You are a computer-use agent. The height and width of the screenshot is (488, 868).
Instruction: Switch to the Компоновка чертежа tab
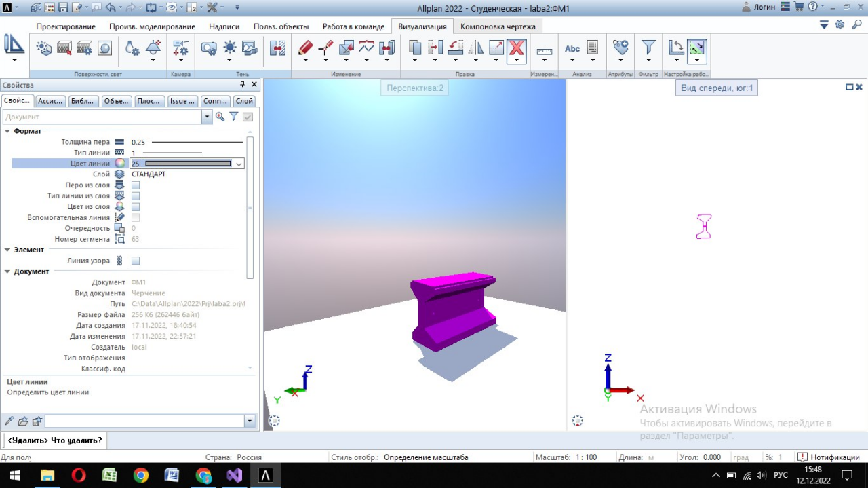point(499,26)
